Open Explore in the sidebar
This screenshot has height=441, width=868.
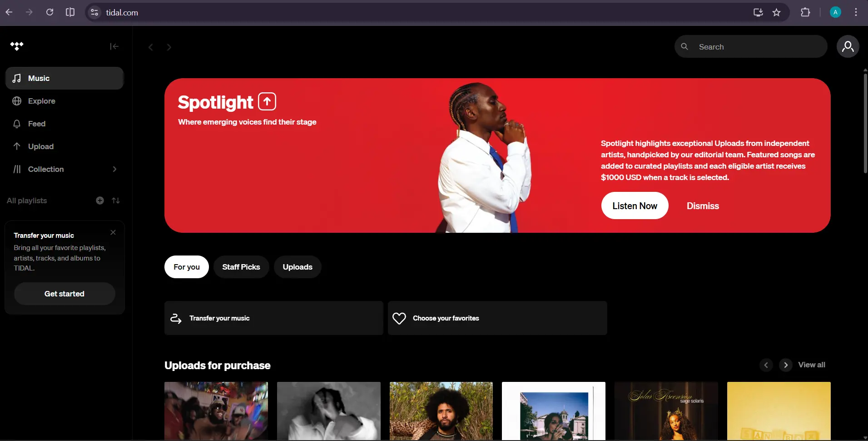click(x=64, y=101)
